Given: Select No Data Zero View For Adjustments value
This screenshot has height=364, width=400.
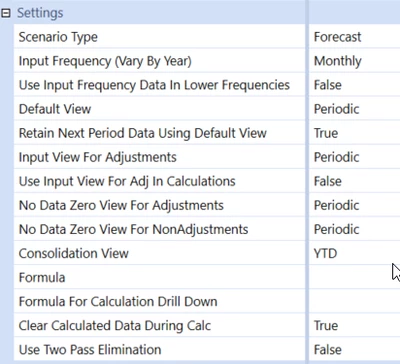Looking at the screenshot, I should point(355,205).
